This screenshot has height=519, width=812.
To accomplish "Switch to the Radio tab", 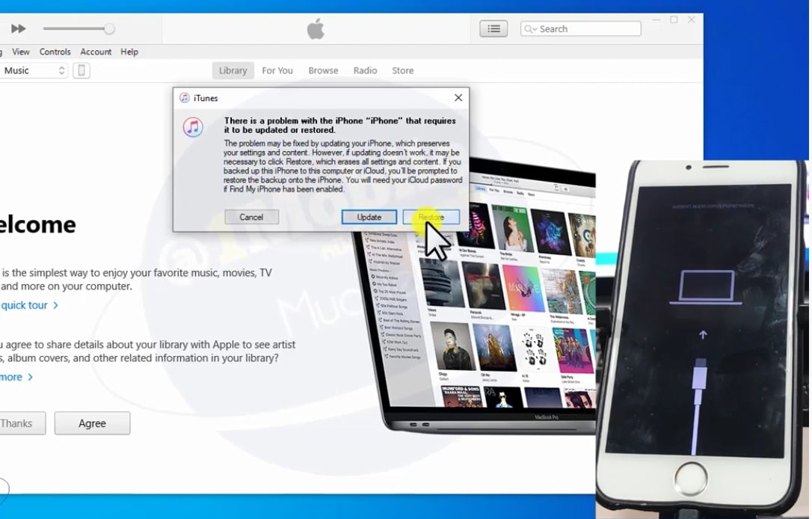I will click(x=365, y=70).
